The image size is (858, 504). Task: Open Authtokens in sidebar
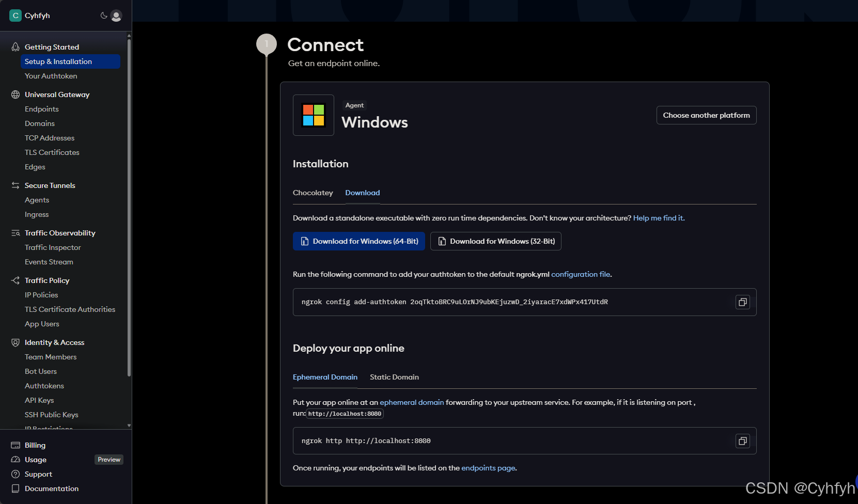click(x=44, y=386)
